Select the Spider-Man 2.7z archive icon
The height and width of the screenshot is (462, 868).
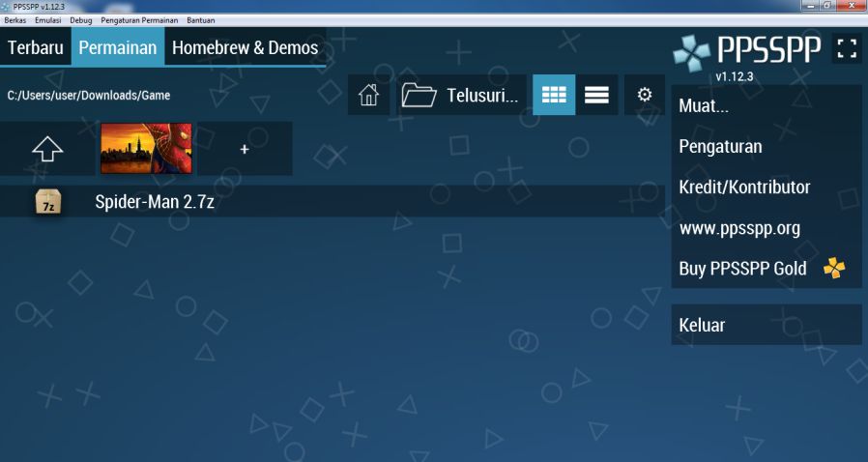tap(48, 201)
